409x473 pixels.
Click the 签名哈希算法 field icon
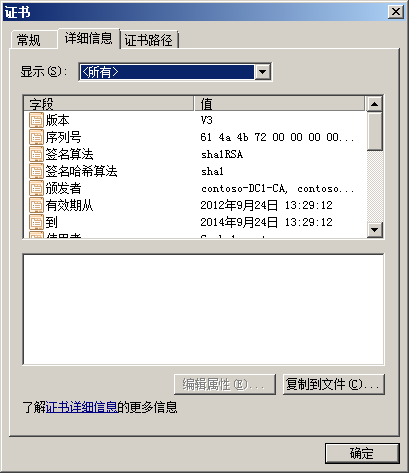(36, 171)
